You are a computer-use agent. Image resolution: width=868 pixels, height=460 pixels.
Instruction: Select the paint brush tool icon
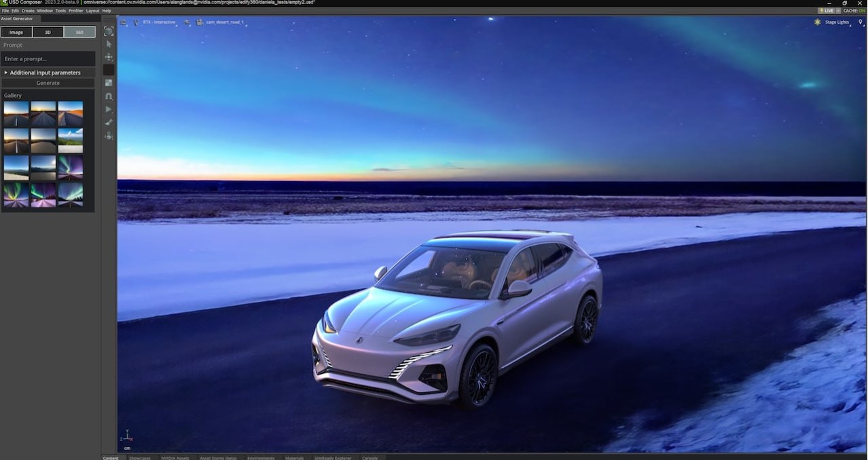(109, 122)
